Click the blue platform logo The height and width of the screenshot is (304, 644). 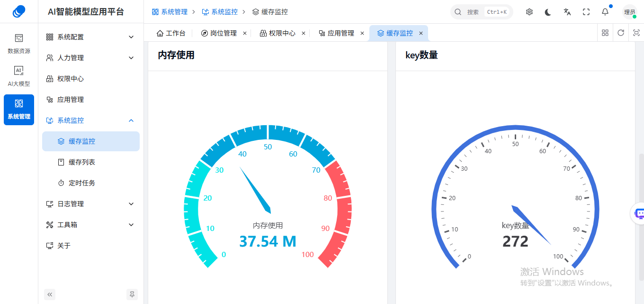[19, 11]
